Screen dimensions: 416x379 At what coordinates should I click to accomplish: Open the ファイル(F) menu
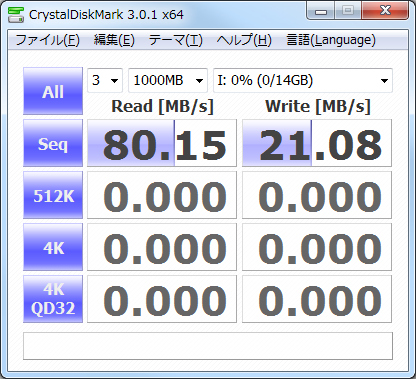[x=47, y=40]
